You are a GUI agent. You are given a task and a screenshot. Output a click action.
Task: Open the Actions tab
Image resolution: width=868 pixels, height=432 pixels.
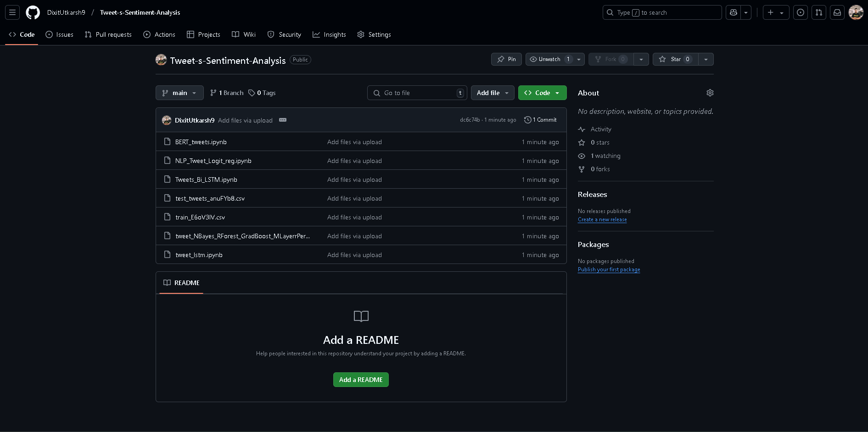click(159, 34)
